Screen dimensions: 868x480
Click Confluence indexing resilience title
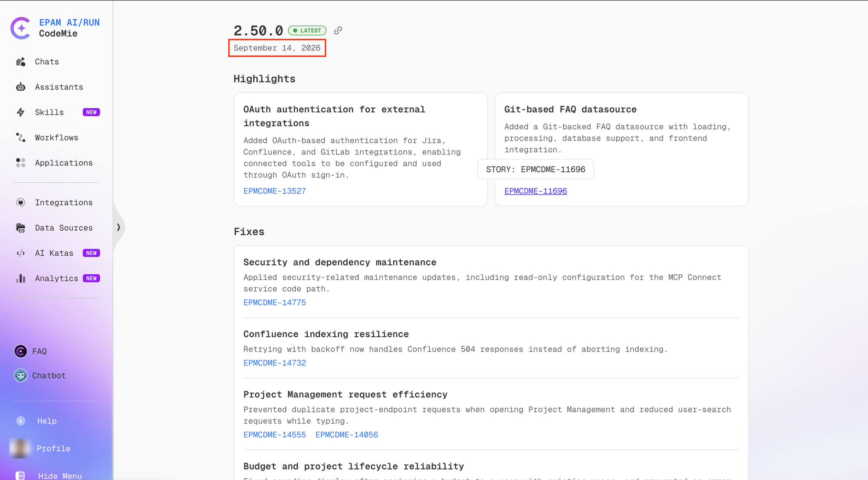pos(326,334)
